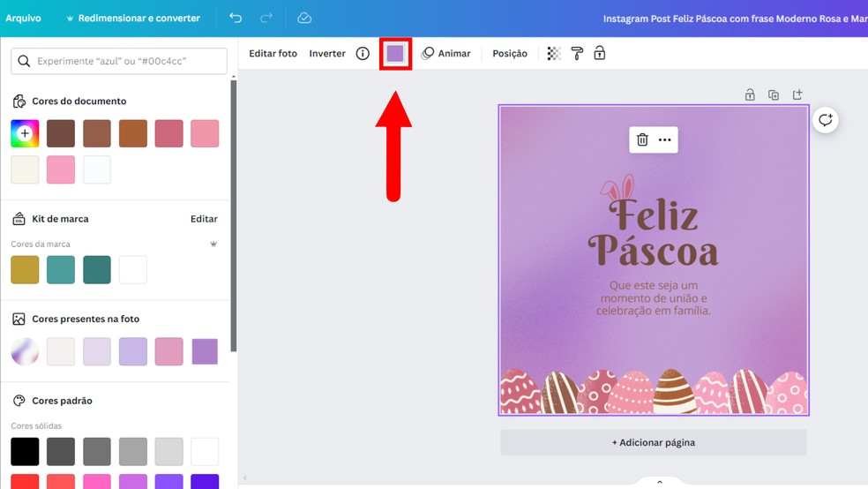Delete selected element with trash icon
This screenshot has width=868, height=489.
pyautogui.click(x=642, y=139)
